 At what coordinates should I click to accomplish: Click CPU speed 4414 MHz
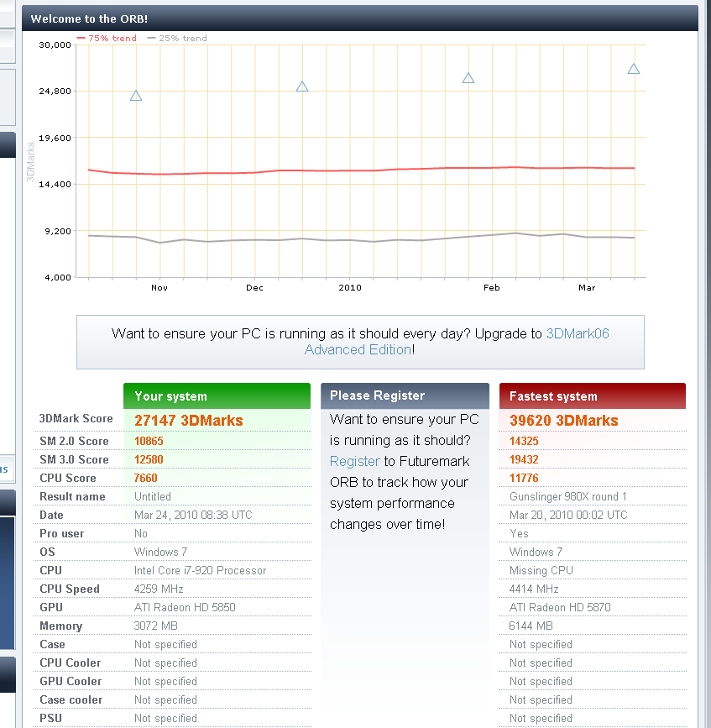pyautogui.click(x=534, y=589)
